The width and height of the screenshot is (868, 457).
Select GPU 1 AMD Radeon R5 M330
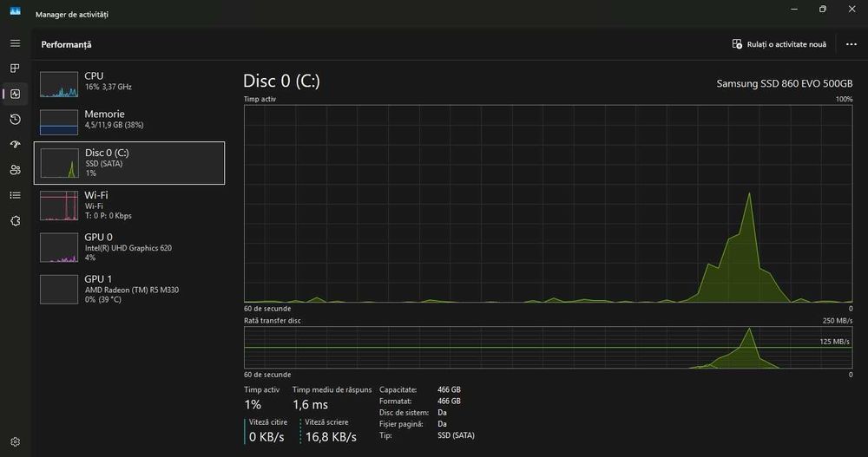(x=129, y=289)
